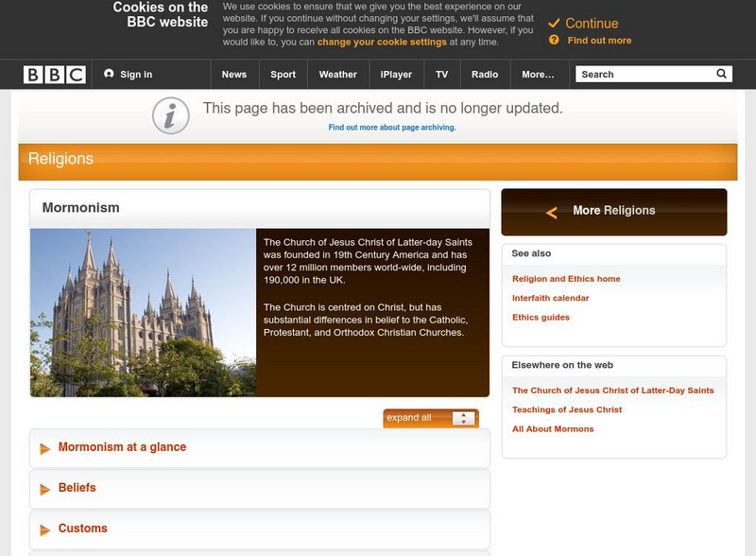This screenshot has width=756, height=556.
Task: Click the Continue checkmark icon
Action: pyautogui.click(x=554, y=23)
